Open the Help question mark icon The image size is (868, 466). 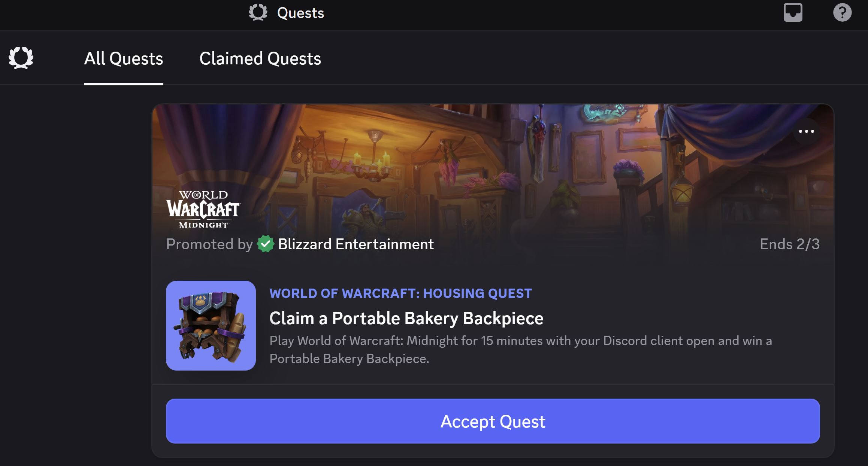tap(842, 12)
